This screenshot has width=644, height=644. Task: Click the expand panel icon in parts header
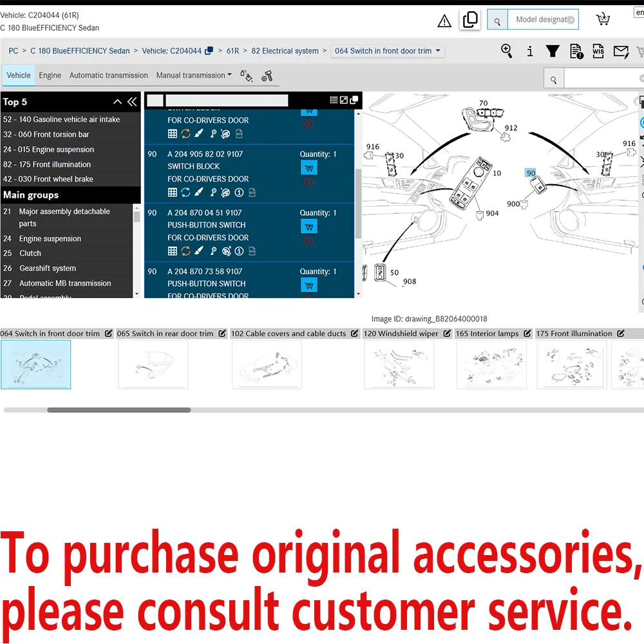344,100
